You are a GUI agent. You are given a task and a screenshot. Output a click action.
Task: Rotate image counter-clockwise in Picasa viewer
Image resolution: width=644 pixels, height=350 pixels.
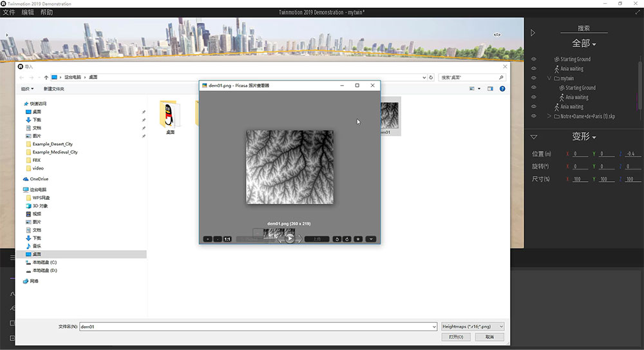[337, 239]
